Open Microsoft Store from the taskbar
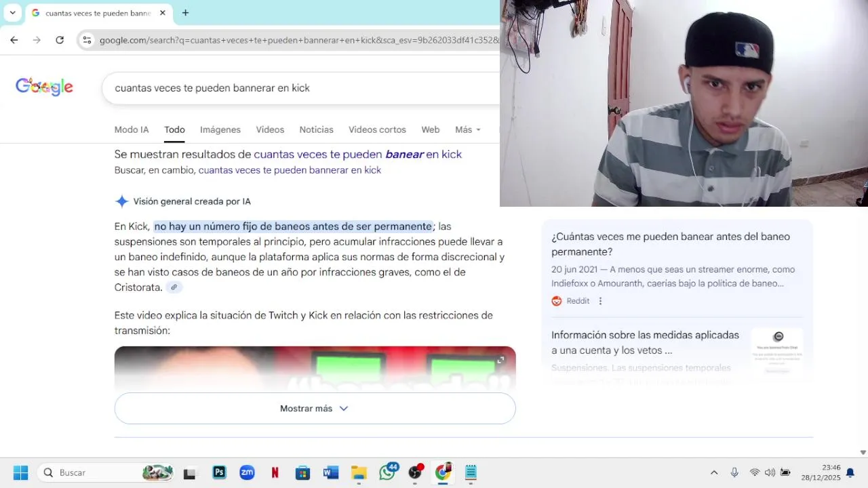Screen dimensions: 868x488 [302, 472]
